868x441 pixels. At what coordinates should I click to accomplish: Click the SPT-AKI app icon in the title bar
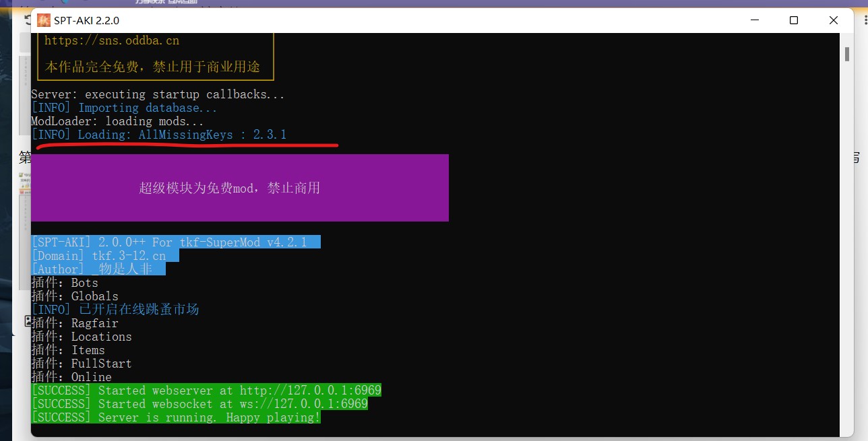coord(43,20)
